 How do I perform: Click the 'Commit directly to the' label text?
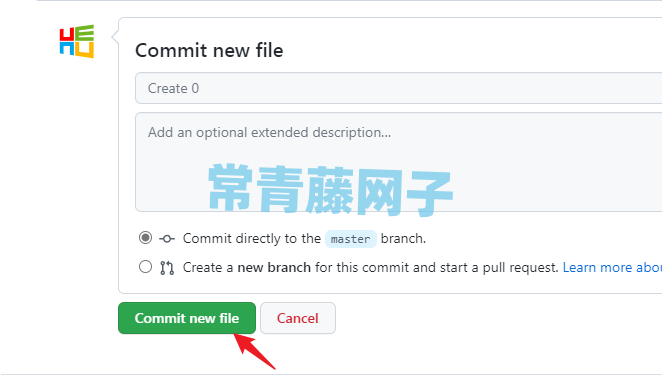click(x=252, y=239)
